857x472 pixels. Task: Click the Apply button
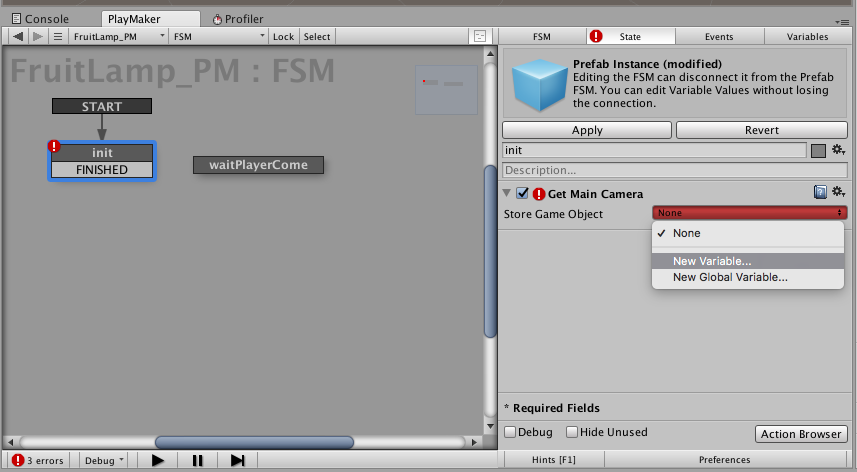(587, 130)
